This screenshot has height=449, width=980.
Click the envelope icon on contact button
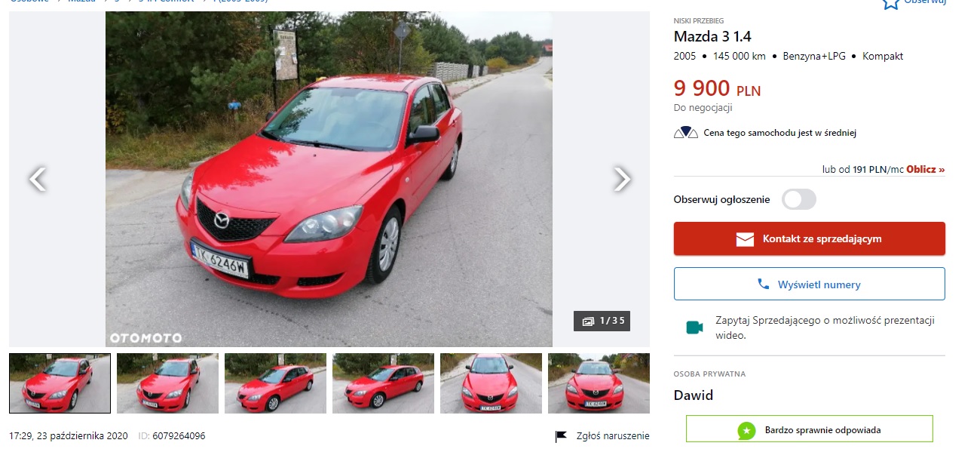[745, 239]
